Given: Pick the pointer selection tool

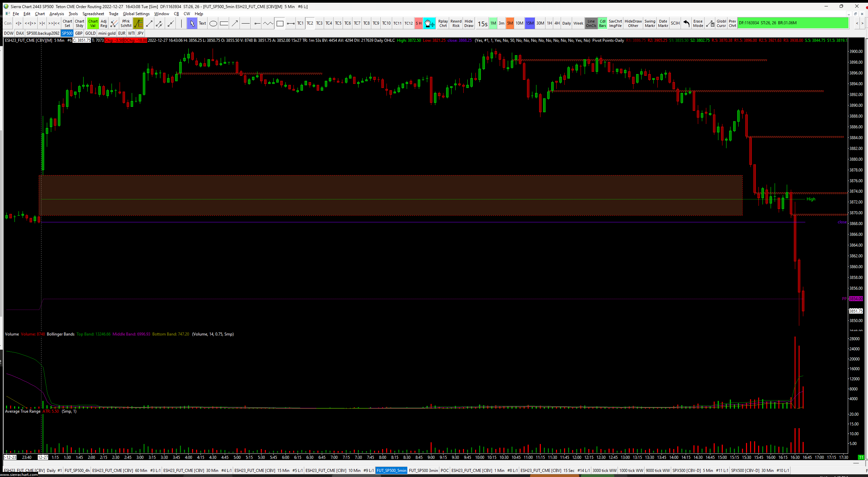Looking at the screenshot, I should (192, 23).
